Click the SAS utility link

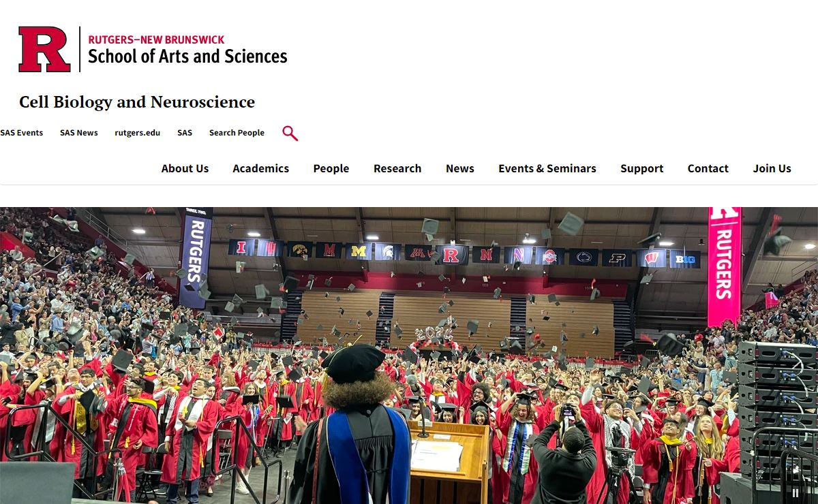click(x=185, y=133)
